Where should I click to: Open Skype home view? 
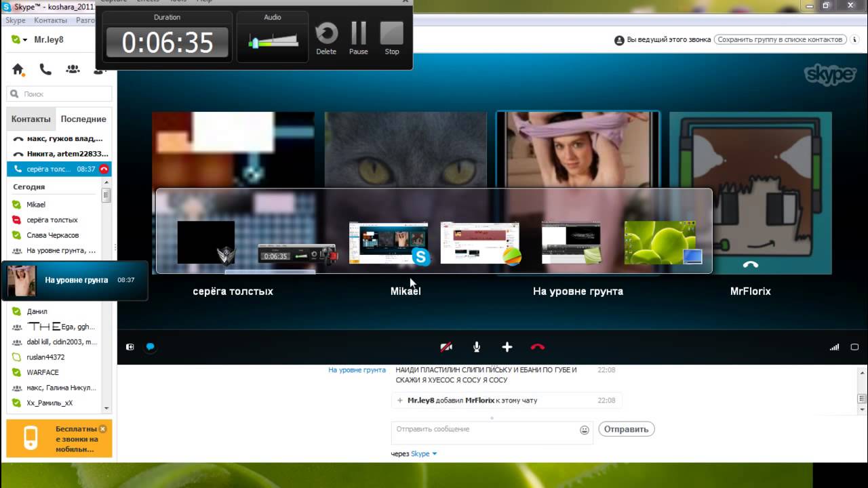click(18, 69)
